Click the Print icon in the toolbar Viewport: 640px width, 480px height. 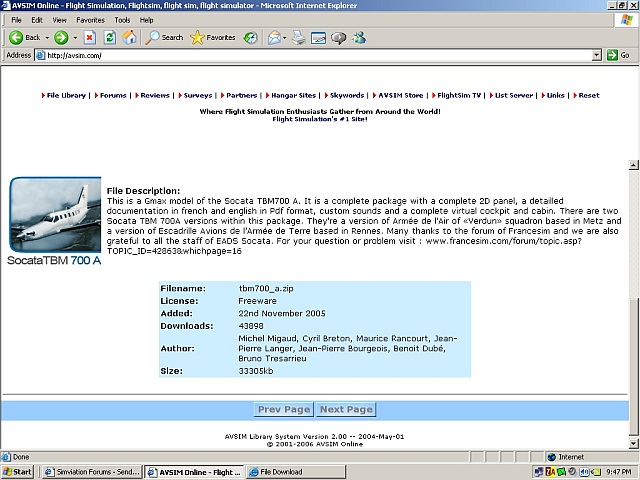coord(298,37)
